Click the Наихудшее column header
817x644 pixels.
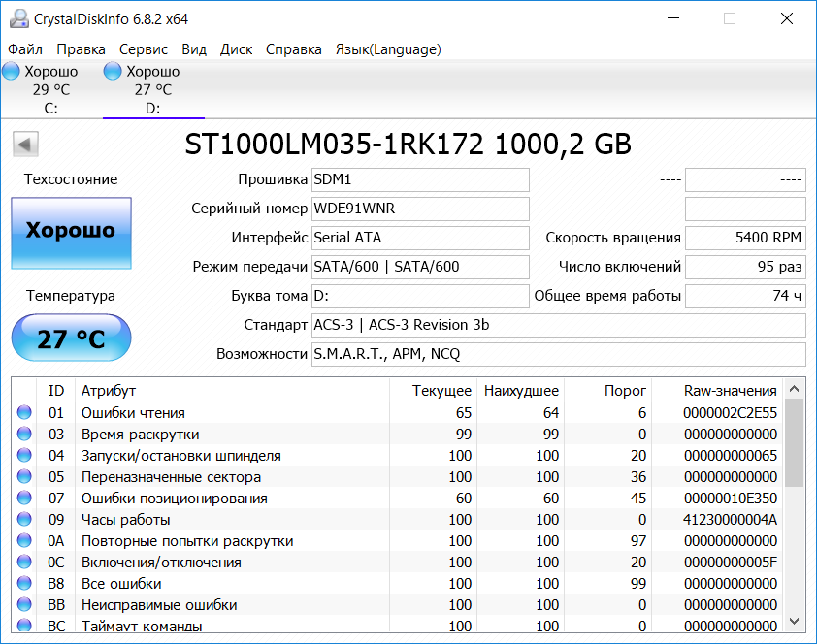[x=521, y=391]
